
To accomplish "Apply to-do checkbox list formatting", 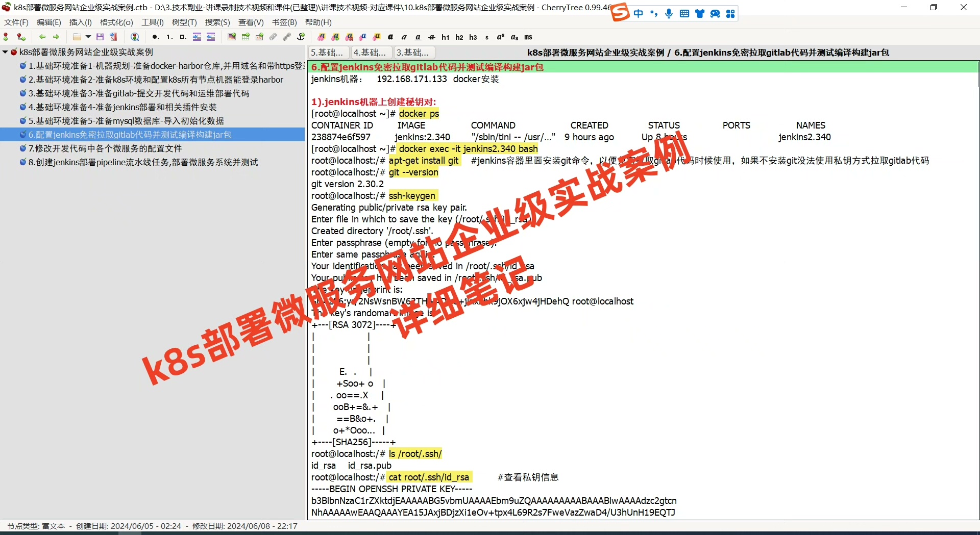I will coord(183,37).
